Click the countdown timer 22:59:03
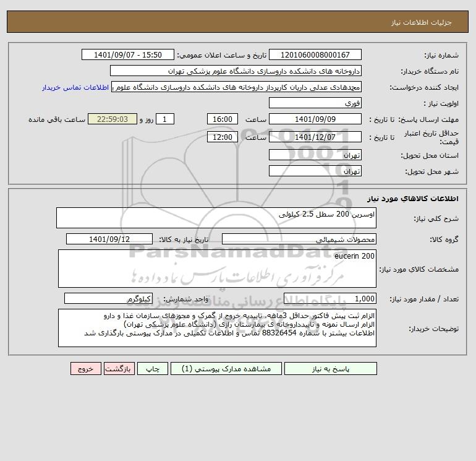Viewport: 476px width, 461px height. [x=113, y=119]
